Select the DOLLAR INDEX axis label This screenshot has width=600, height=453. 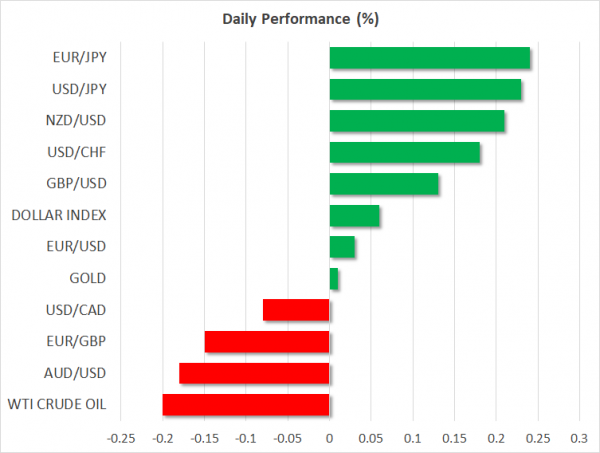[59, 215]
